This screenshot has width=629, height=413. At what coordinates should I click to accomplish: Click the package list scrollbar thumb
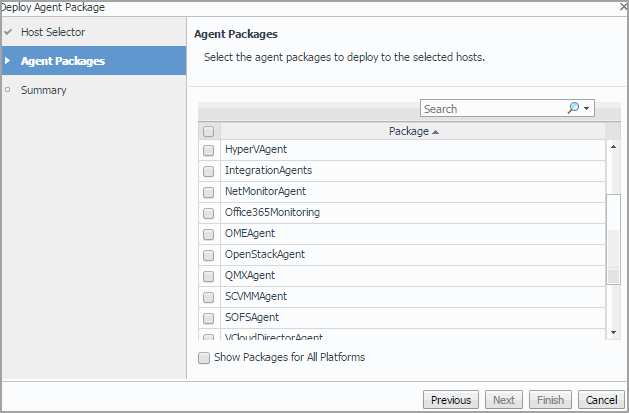612,240
